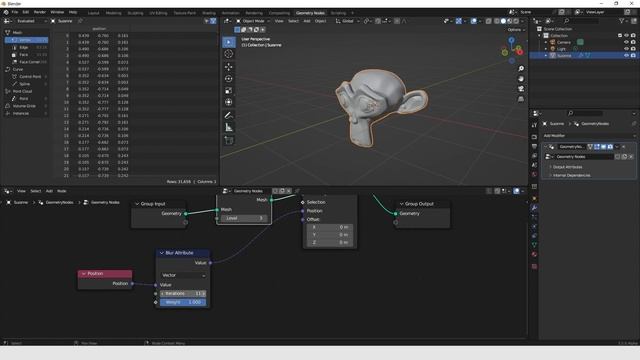Click the Level field on subdivision node

click(244, 218)
